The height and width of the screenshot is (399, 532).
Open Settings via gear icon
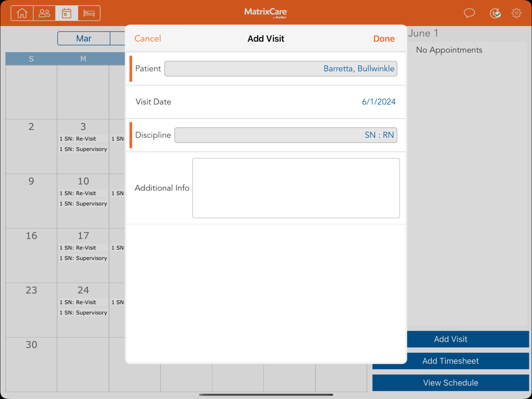(516, 13)
